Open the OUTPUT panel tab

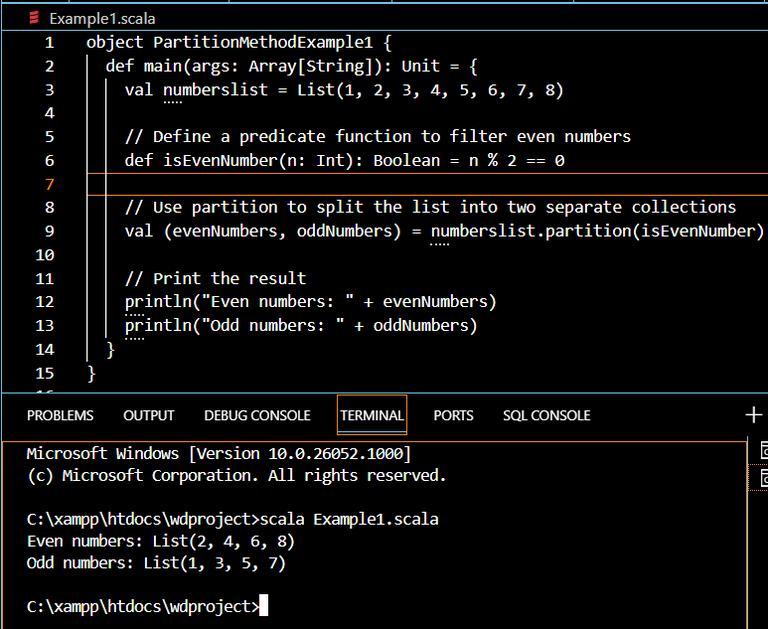[149, 415]
